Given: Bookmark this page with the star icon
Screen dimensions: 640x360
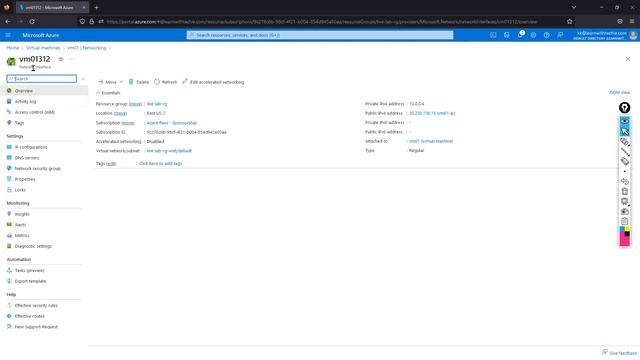Looking at the screenshot, I should (x=569, y=21).
